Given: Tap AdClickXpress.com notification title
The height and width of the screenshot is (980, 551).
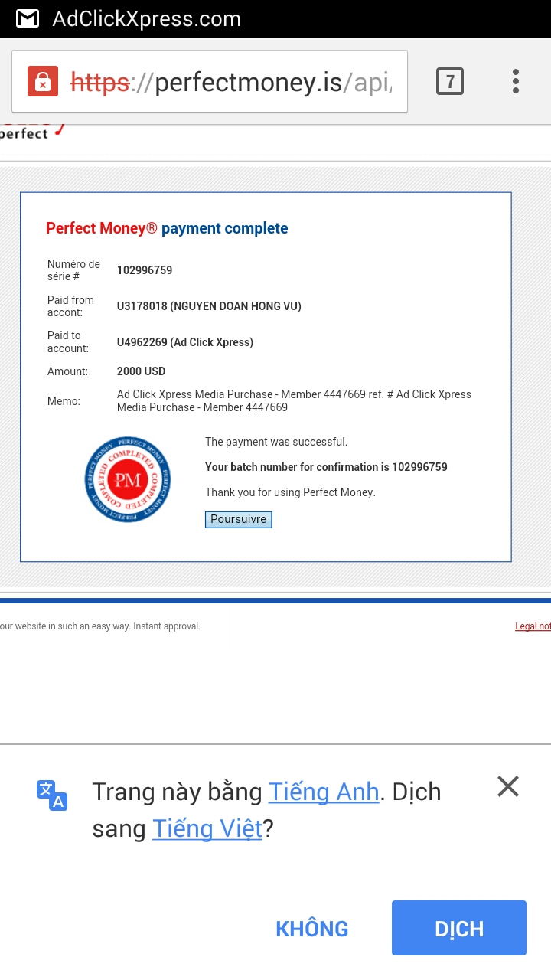Looking at the screenshot, I should [x=146, y=18].
